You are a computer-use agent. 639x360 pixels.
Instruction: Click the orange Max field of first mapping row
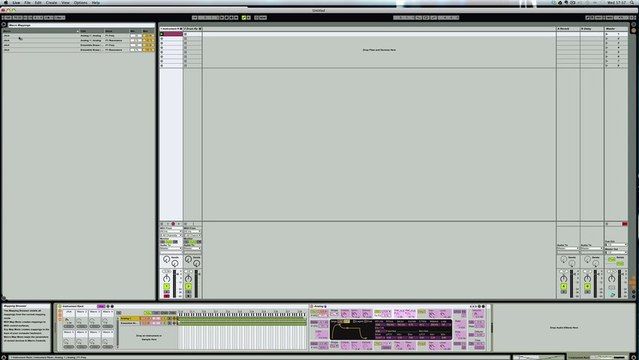tap(148, 36)
